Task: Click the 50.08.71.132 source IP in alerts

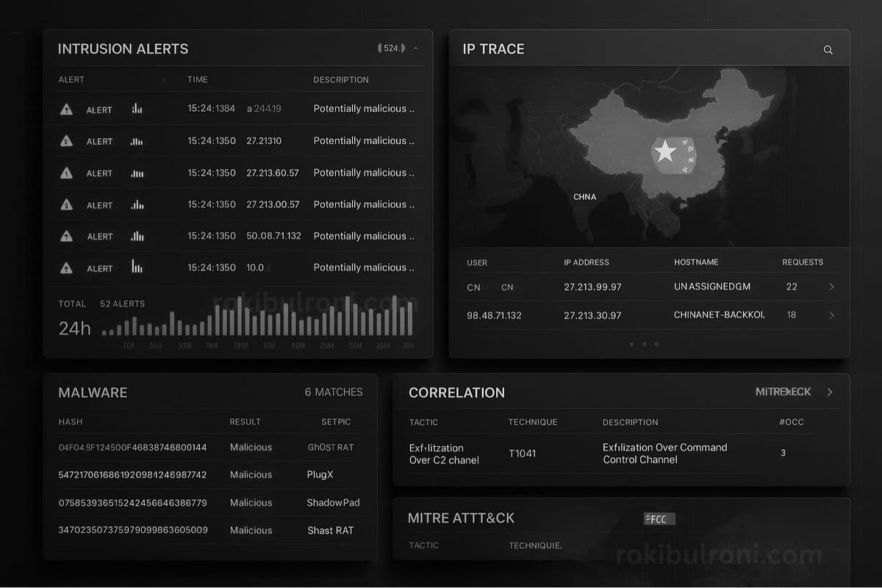Action: [273, 236]
